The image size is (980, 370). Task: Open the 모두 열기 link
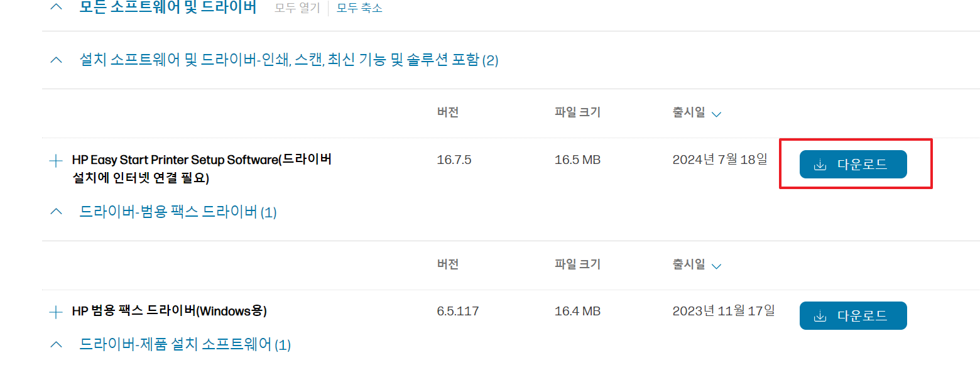pyautogui.click(x=296, y=8)
